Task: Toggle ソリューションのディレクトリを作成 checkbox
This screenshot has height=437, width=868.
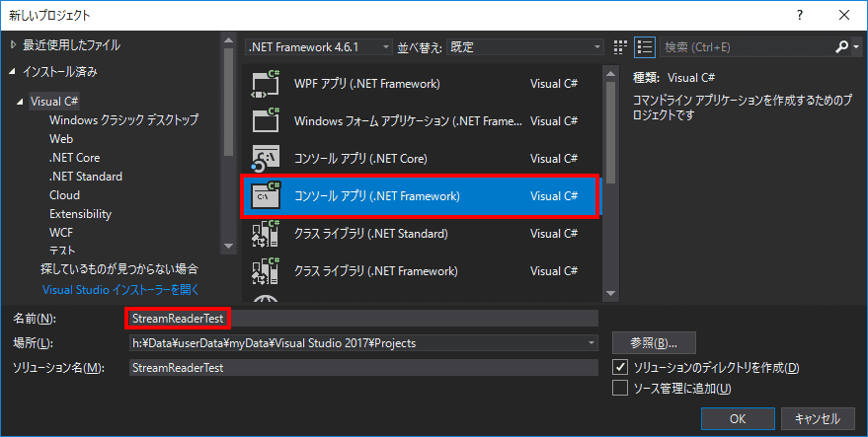Action: click(620, 367)
